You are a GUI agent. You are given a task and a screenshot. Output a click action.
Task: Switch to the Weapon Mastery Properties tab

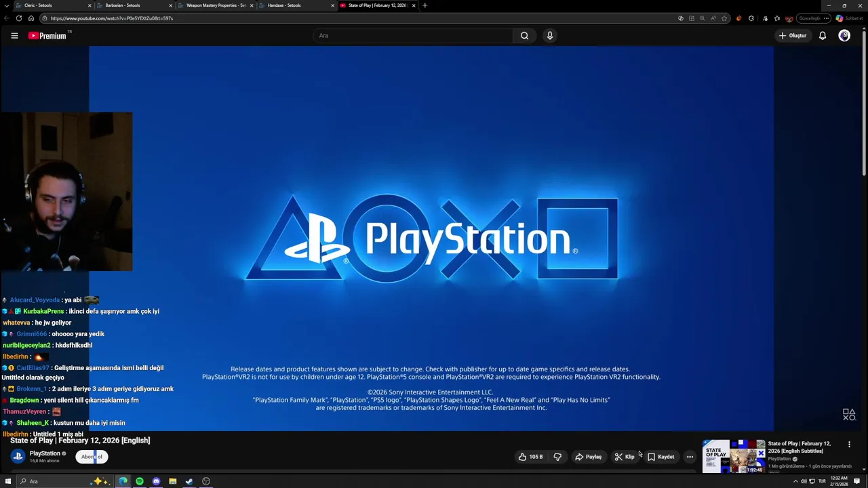pos(216,5)
